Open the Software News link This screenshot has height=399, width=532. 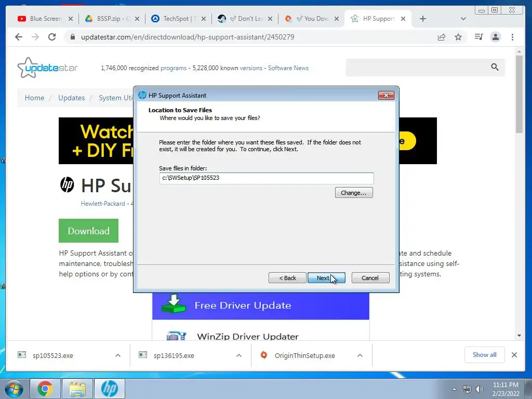tap(288, 68)
